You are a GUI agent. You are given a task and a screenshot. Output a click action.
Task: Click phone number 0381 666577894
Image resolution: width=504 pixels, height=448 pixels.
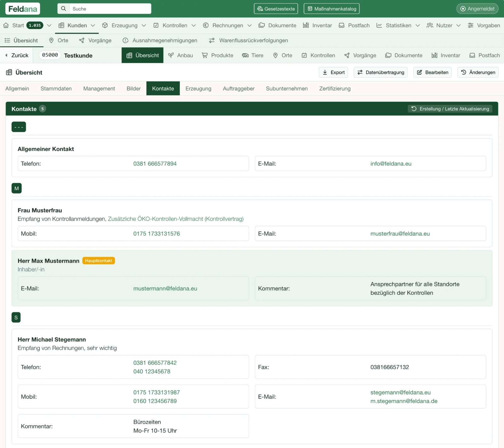point(155,164)
